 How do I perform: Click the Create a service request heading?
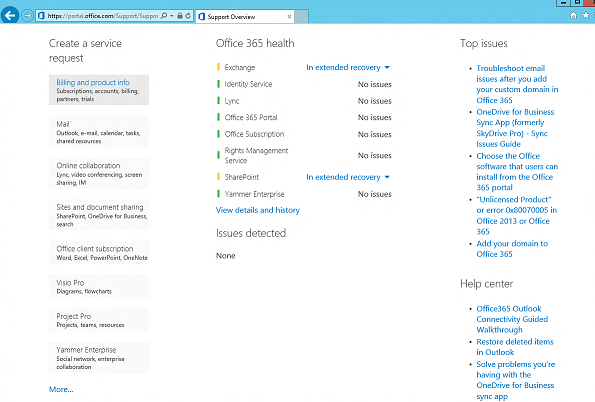click(85, 50)
